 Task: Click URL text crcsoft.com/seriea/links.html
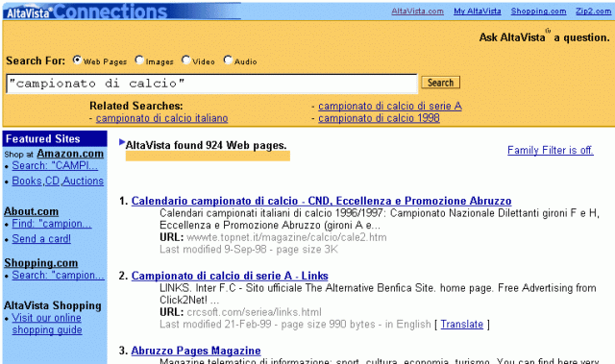pos(254,312)
